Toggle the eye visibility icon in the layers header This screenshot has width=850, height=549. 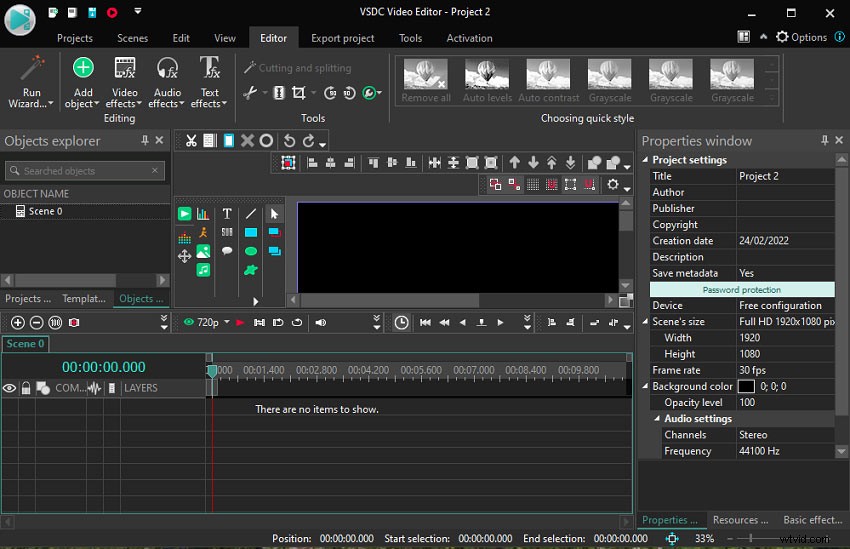pyautogui.click(x=9, y=388)
